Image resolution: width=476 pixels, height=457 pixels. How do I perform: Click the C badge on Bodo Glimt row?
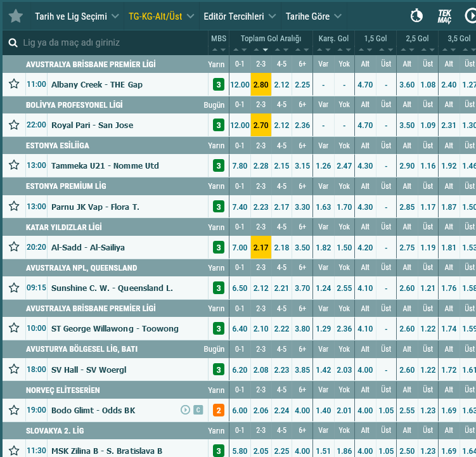point(198,410)
